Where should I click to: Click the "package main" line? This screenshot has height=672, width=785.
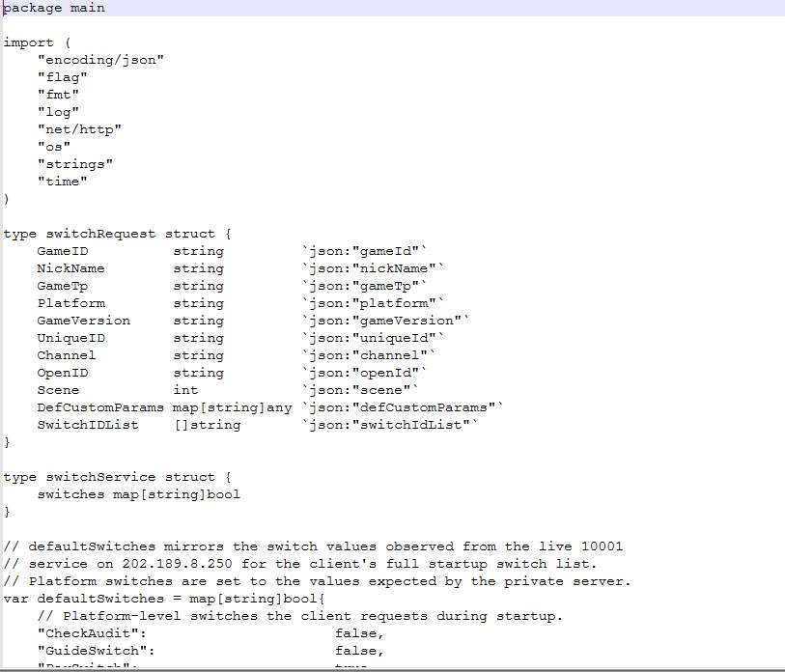(x=54, y=8)
